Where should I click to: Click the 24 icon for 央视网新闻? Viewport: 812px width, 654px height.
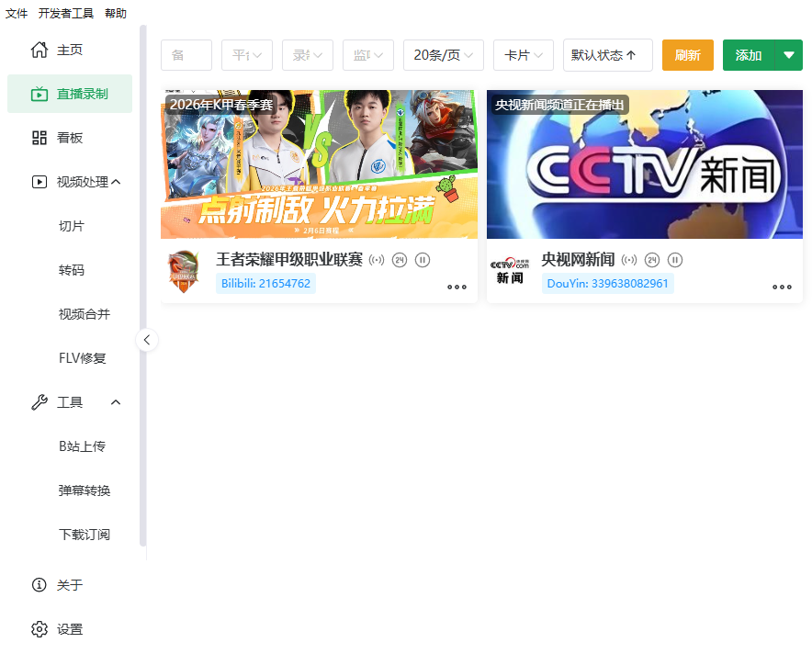[652, 260]
